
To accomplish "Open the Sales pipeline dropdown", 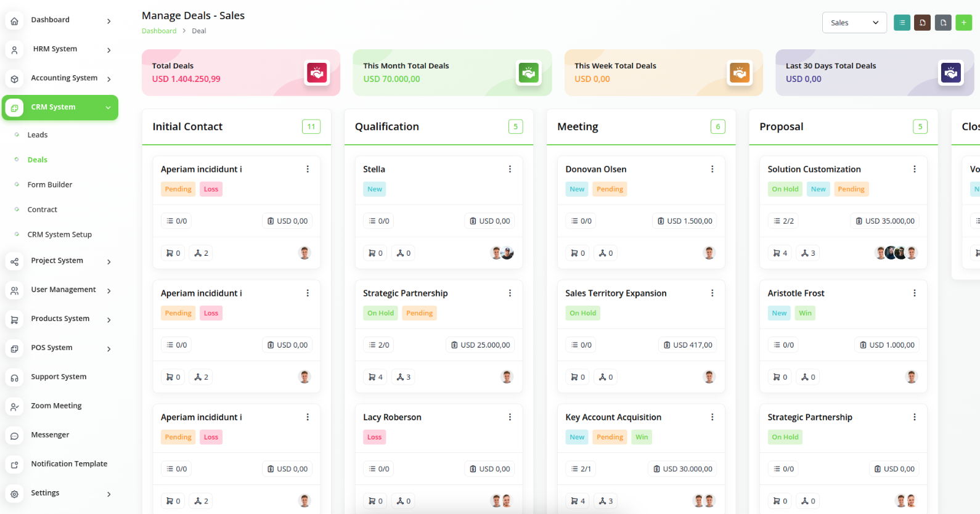I will [x=854, y=23].
